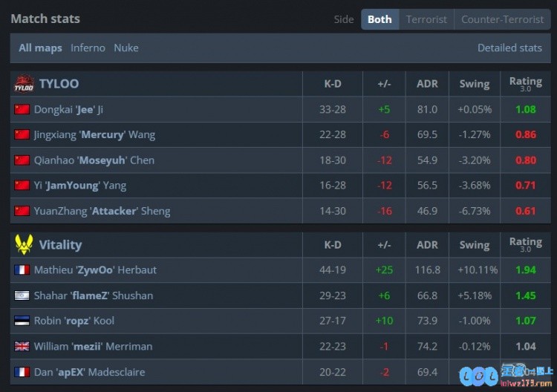Open the Inferno map tab

coord(88,48)
